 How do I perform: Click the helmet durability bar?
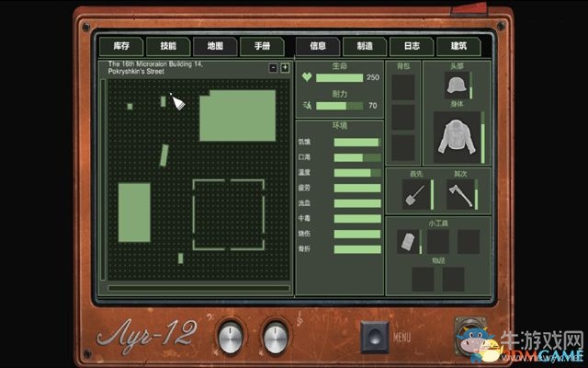pyautogui.click(x=471, y=86)
